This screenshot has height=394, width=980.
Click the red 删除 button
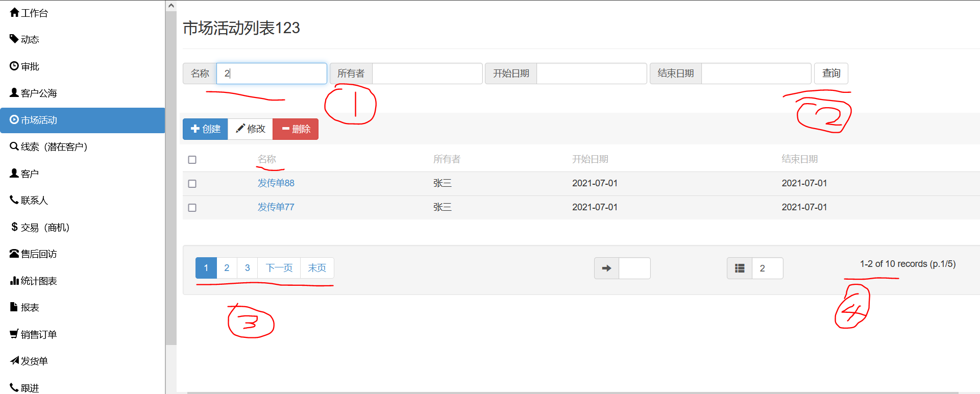pyautogui.click(x=296, y=129)
